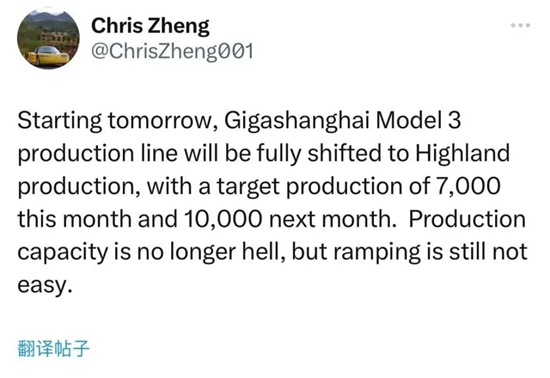Viewport: 550px width, 378px height.
Task: Click the word "capacity" in the post
Action: click(62, 253)
